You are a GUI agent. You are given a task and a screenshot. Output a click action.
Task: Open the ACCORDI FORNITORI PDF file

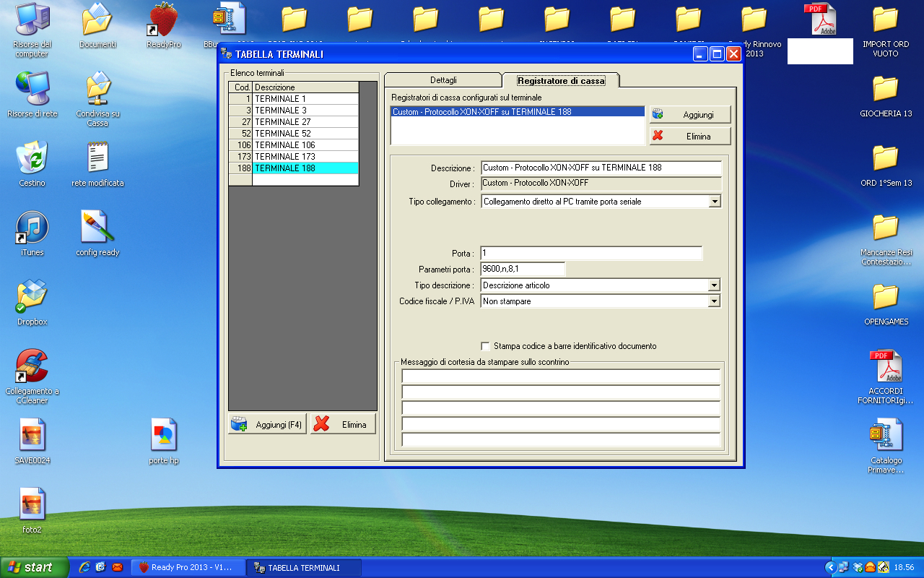click(x=886, y=376)
